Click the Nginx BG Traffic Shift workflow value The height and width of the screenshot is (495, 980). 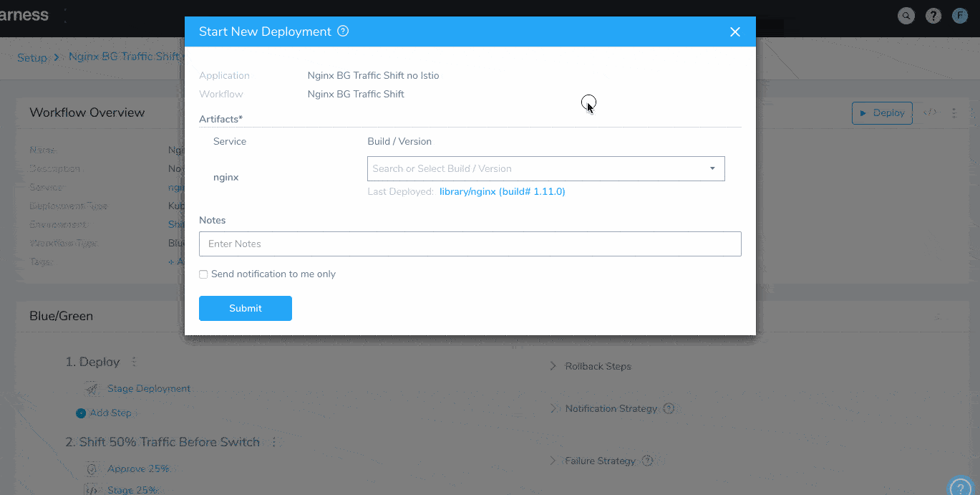(356, 94)
